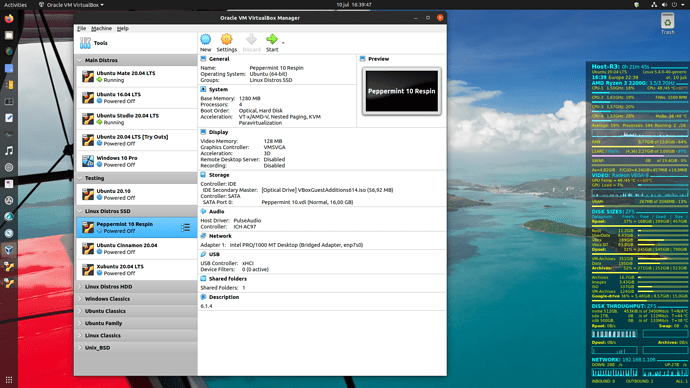Screen dimensions: 690x388
Task: Select Ubuntu Studio 20.04 LTS machine
Action: 136,119
